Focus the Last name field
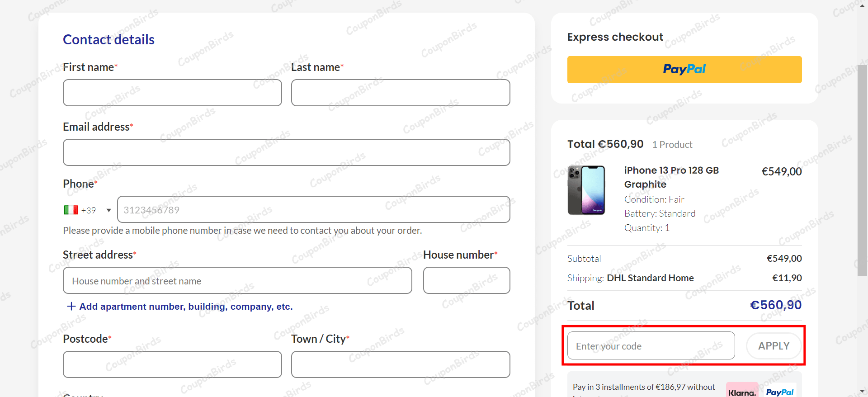This screenshot has width=868, height=397. [x=400, y=93]
